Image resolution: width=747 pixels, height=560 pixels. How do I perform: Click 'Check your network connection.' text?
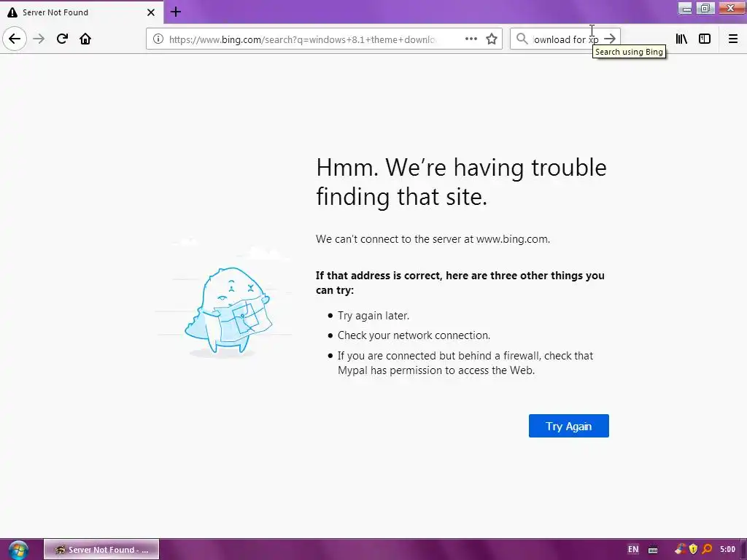[x=414, y=335]
